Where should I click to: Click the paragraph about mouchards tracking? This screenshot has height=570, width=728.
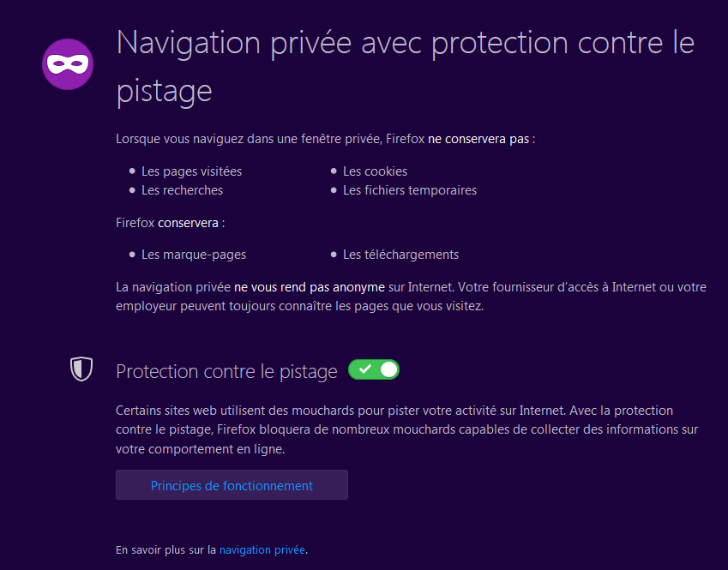(406, 429)
